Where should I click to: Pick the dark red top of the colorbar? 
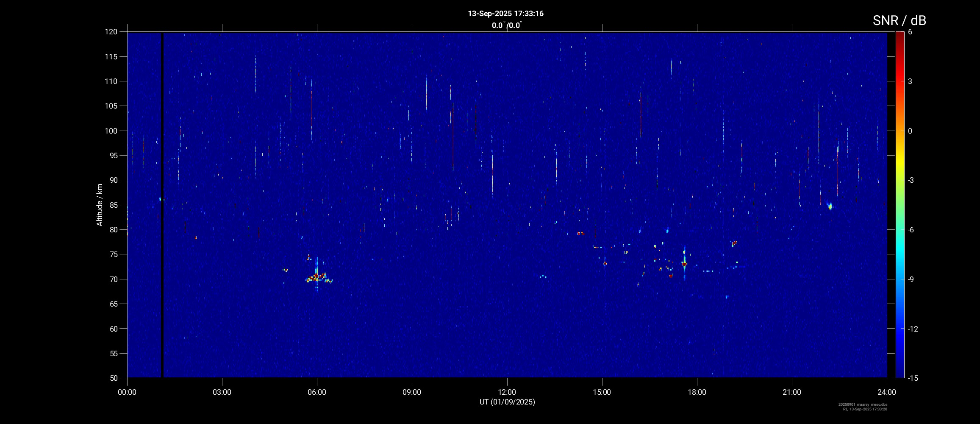point(899,35)
